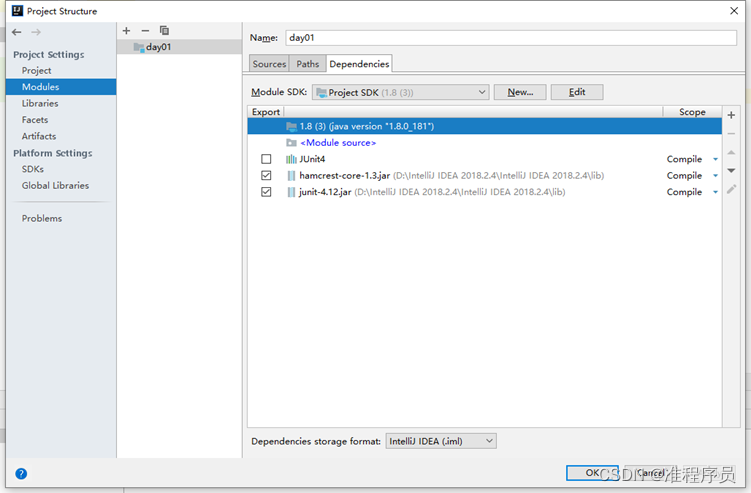
Task: Click the day01 module folder icon
Action: (x=139, y=47)
